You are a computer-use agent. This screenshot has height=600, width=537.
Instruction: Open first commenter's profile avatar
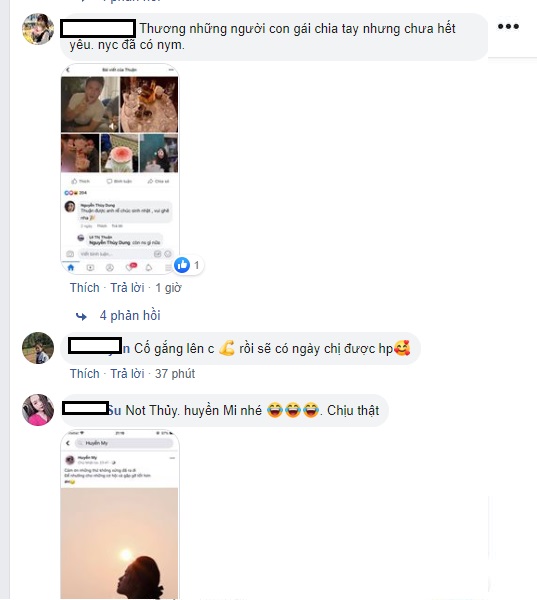pyautogui.click(x=38, y=29)
